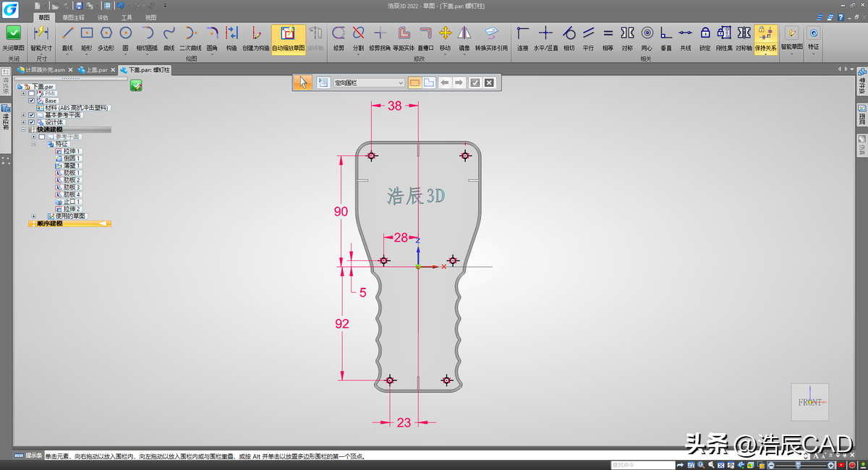The width and height of the screenshot is (868, 470).
Task: Click the 镜像 (Mirror) tool icon
Action: [x=464, y=33]
